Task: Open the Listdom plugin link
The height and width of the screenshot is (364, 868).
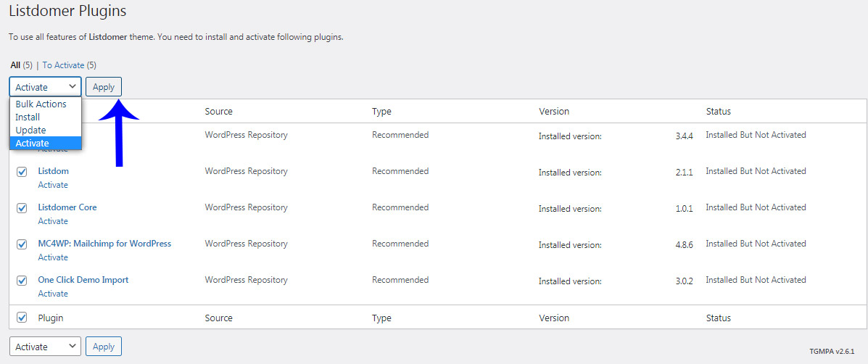Action: point(53,171)
